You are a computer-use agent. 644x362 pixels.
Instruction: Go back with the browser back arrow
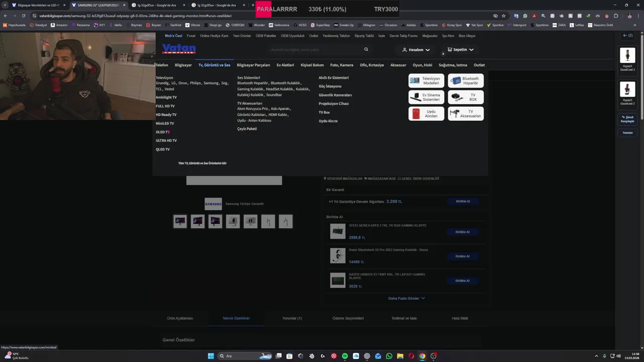pyautogui.click(x=6, y=16)
